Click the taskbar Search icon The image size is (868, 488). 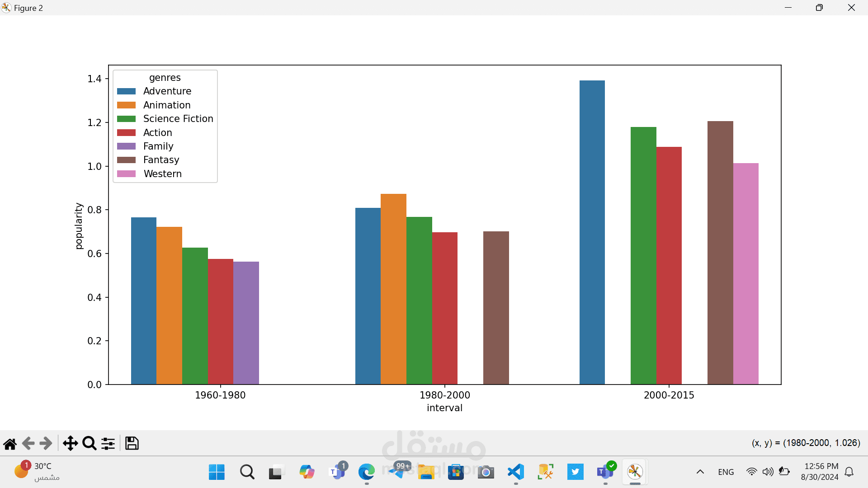(x=247, y=472)
